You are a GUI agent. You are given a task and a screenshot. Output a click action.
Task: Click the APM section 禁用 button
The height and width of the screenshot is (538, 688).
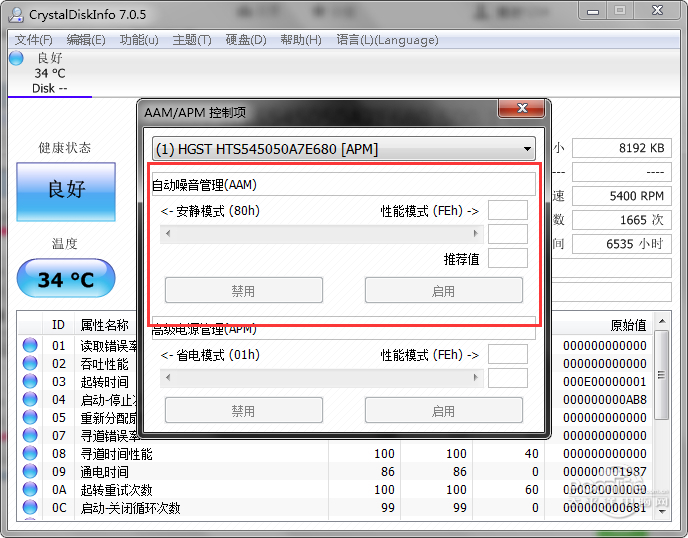244,411
